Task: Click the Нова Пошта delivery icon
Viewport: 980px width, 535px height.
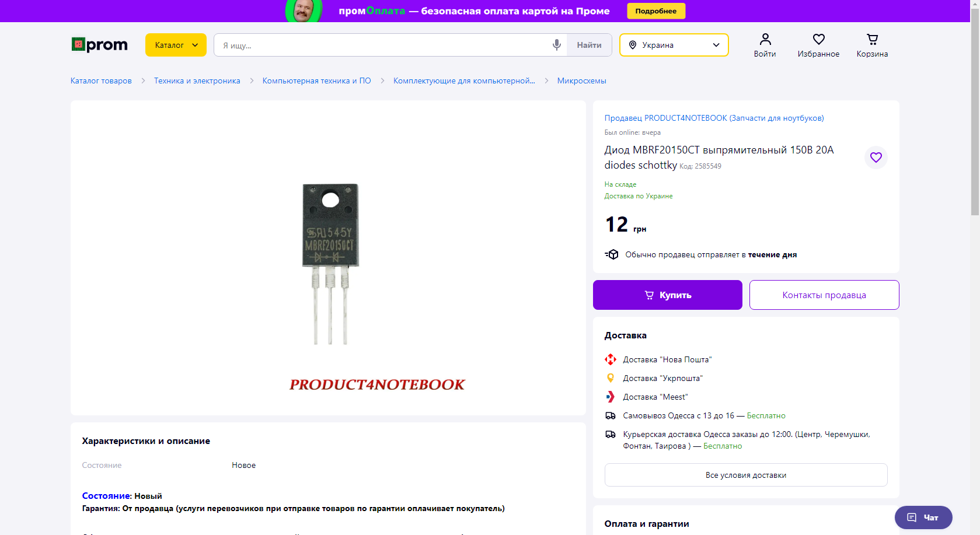Action: (x=611, y=359)
